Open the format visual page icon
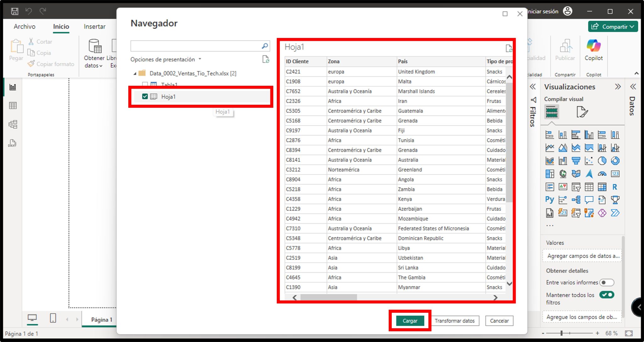Image resolution: width=644 pixels, height=342 pixels. pyautogui.click(x=582, y=112)
